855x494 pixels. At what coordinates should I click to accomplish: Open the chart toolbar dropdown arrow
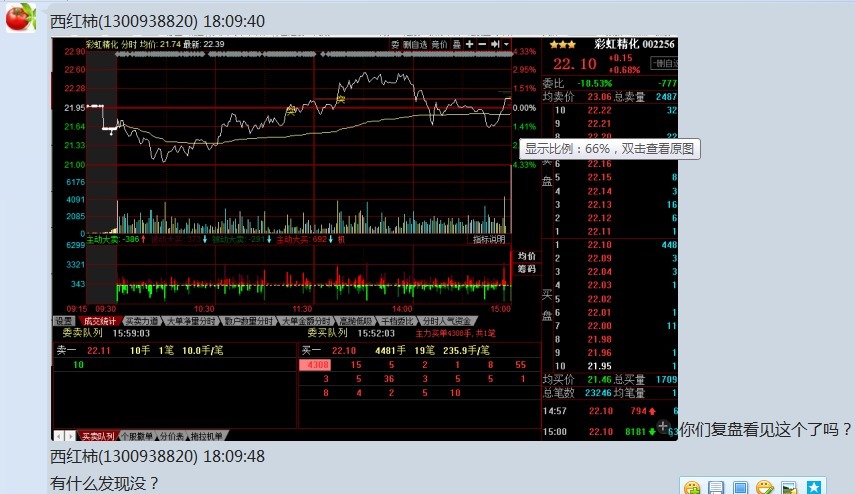click(506, 44)
